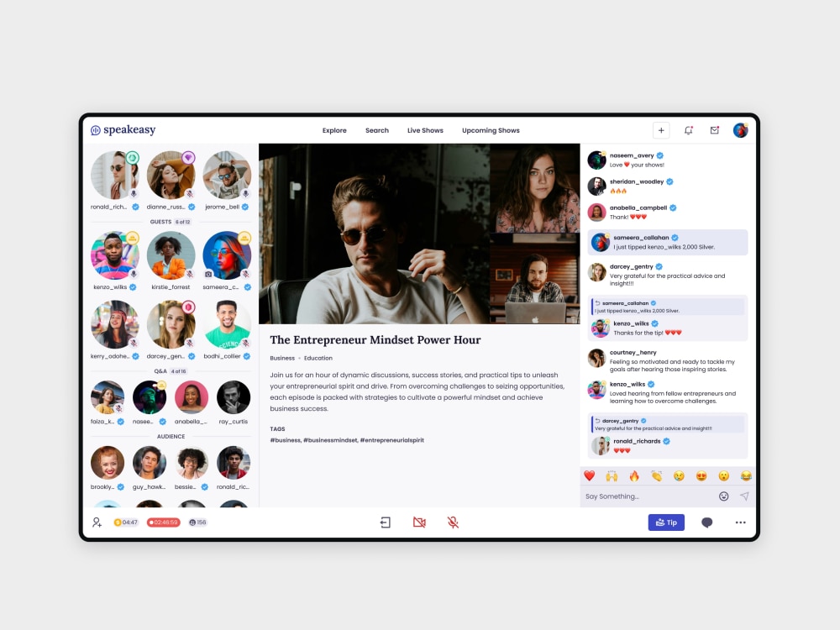Click the add user invite icon

pyautogui.click(x=97, y=522)
